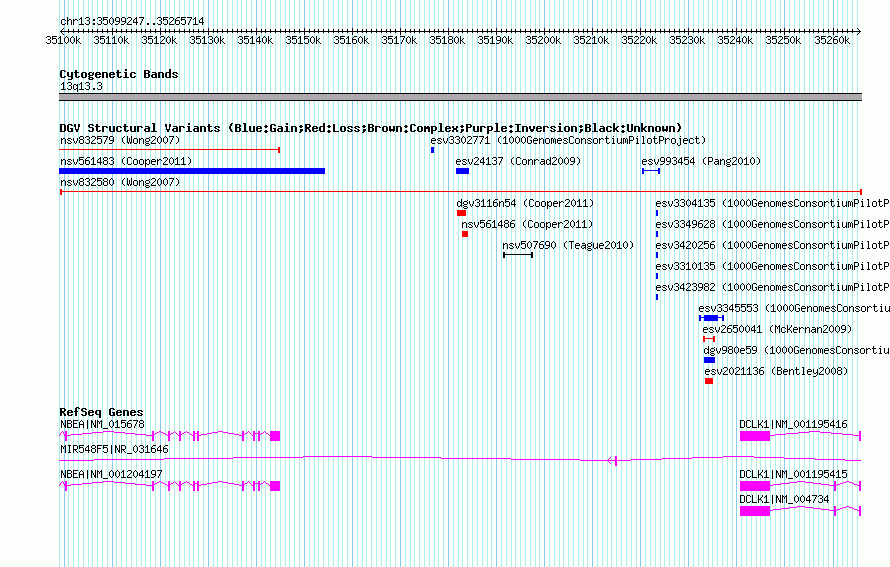The width and height of the screenshot is (890, 567).
Task: Click the dgv980e59 variant label
Action: click(796, 350)
